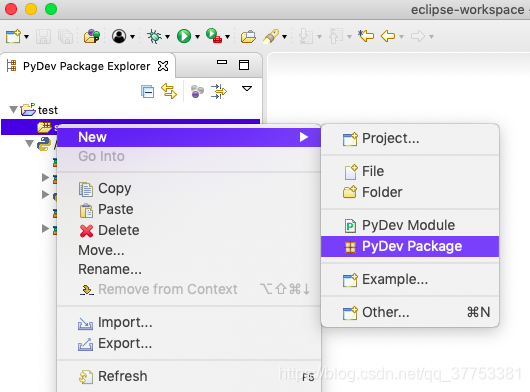Select Folder in the New submenu

[410, 192]
